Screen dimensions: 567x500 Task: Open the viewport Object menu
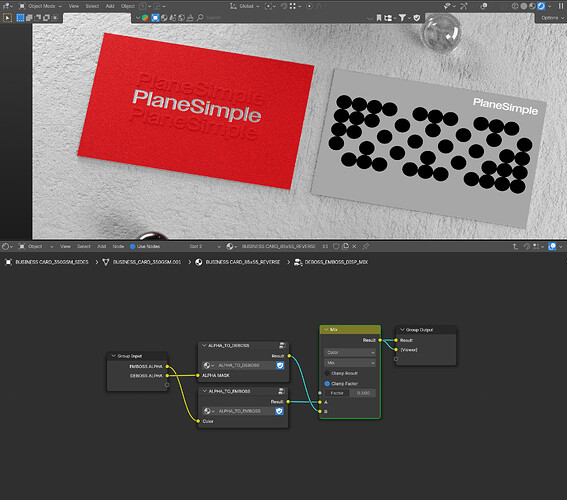(128, 6)
